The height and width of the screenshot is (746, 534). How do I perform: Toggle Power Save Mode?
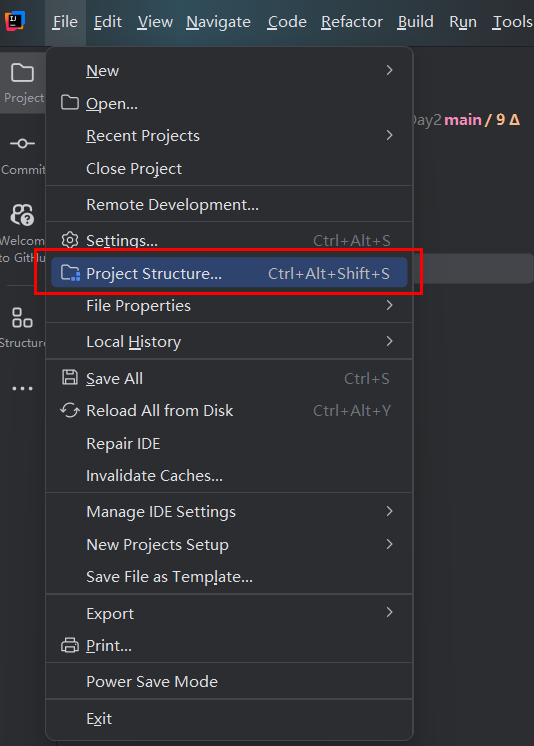point(227,681)
